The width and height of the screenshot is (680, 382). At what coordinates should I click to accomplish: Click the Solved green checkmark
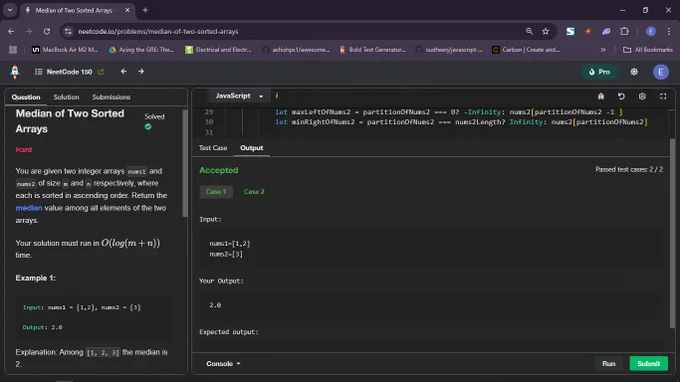[148, 127]
